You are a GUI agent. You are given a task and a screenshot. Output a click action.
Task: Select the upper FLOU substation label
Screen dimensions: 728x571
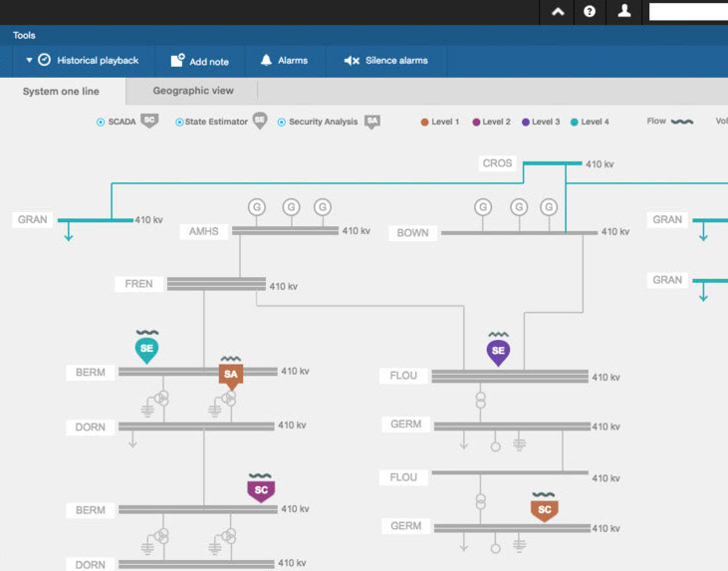pyautogui.click(x=403, y=376)
